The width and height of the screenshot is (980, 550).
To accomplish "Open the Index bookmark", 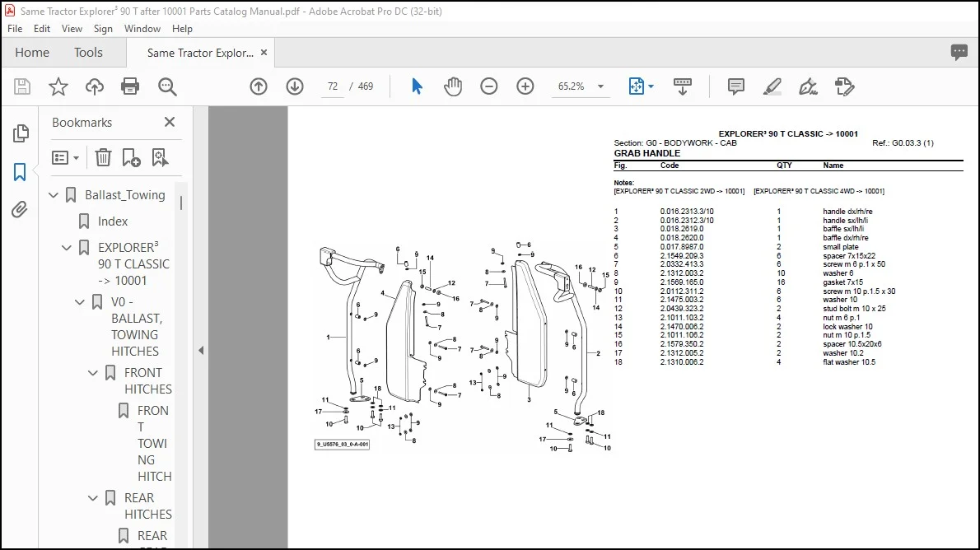I will coord(113,221).
